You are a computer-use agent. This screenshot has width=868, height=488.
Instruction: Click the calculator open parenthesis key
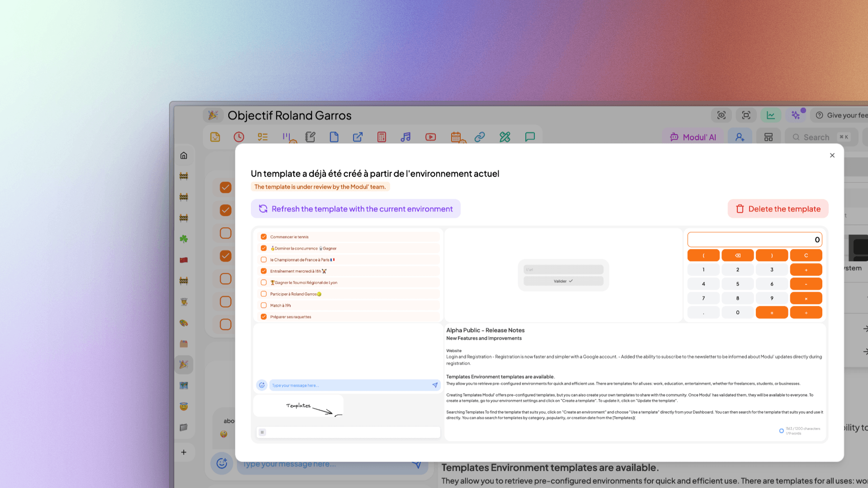(x=703, y=255)
